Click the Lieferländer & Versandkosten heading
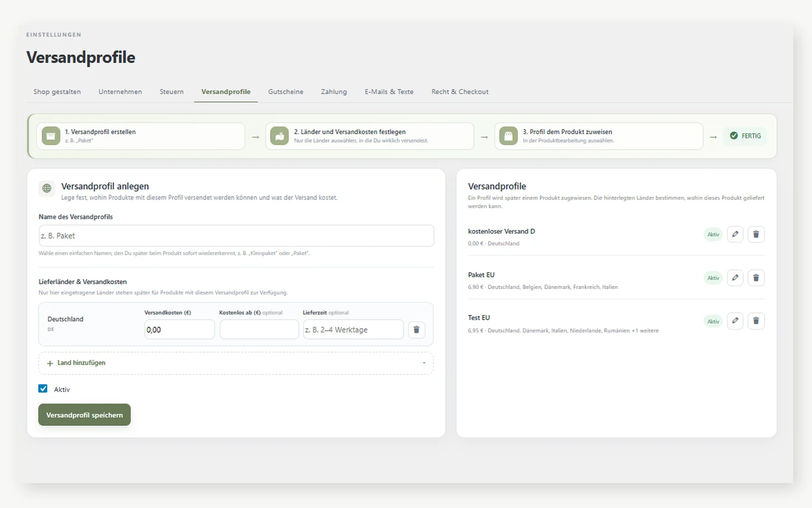812x508 pixels. click(x=83, y=281)
